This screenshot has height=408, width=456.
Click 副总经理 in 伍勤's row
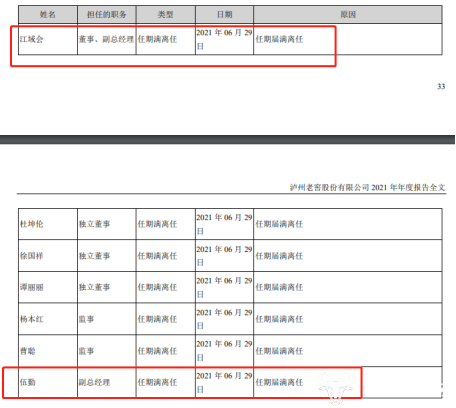click(x=94, y=382)
